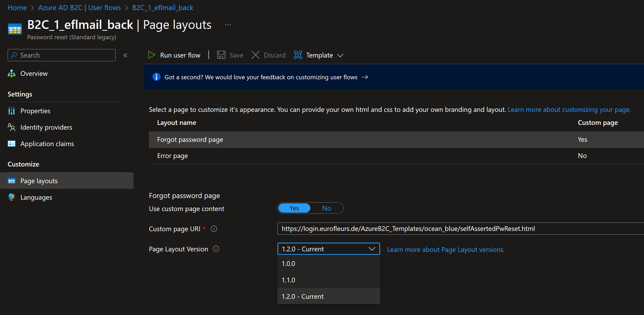Click the blue info icon in feedback banner
This screenshot has width=644, height=315.
[156, 77]
